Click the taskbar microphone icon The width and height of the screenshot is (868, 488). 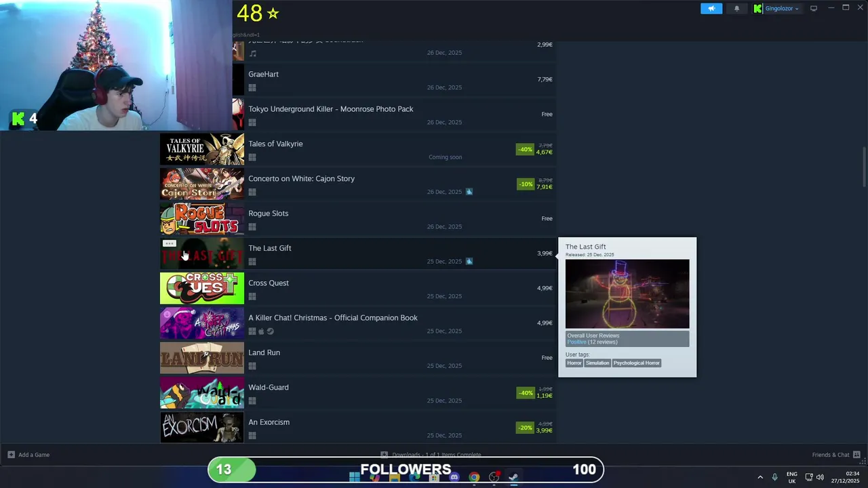pos(774,477)
